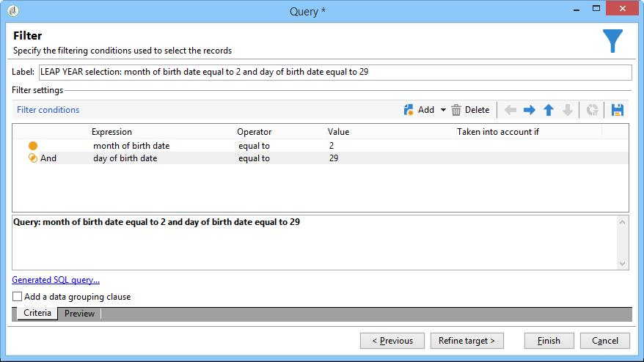Screen dimensions: 644x362
Task: Click the orange circle on first condition row
Action: [x=32, y=146]
